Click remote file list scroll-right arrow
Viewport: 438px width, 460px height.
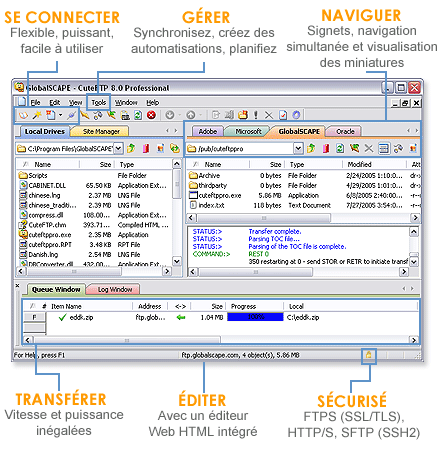tap(415, 218)
